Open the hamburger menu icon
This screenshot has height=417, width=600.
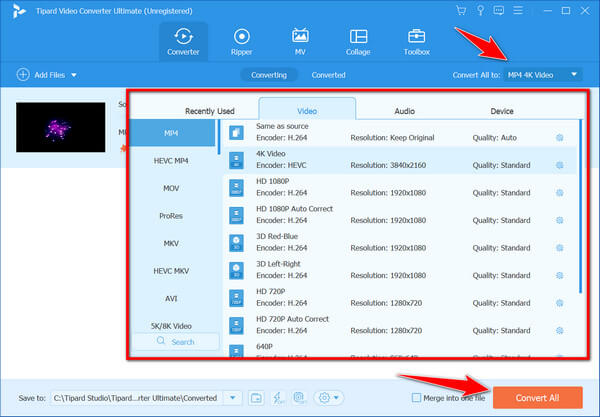pos(518,10)
